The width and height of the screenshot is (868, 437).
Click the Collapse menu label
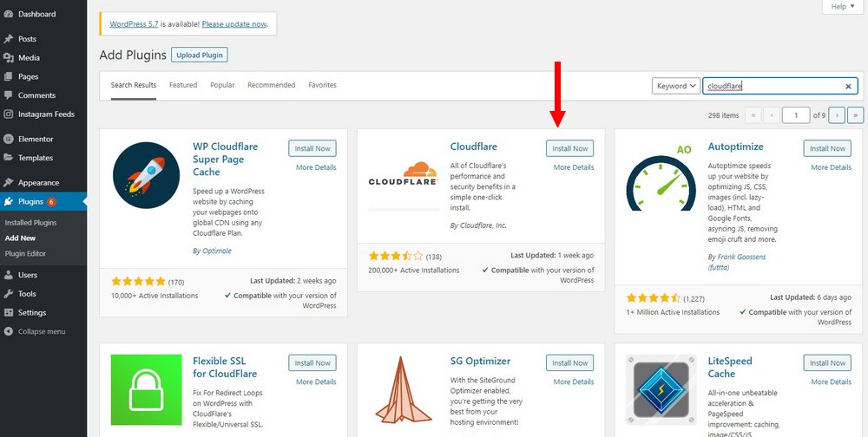(x=42, y=331)
